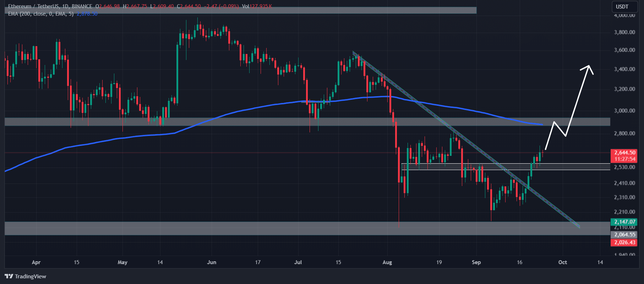The height and width of the screenshot is (284, 644).
Task: Click 2,800.00 on the price axis
Action: coord(624,133)
